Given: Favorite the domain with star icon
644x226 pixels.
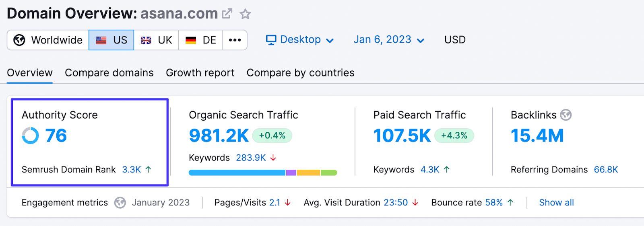Looking at the screenshot, I should (x=245, y=14).
